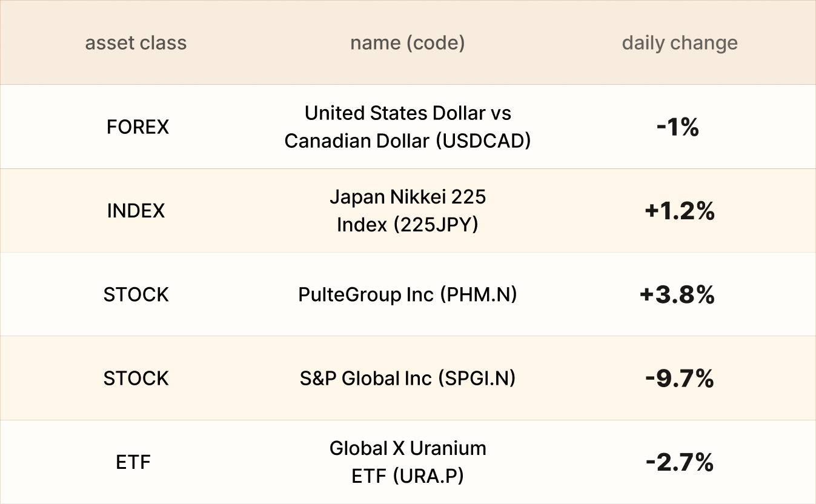Click the +1.2% daily change value
Screen dimensions: 816x504
[680, 211]
